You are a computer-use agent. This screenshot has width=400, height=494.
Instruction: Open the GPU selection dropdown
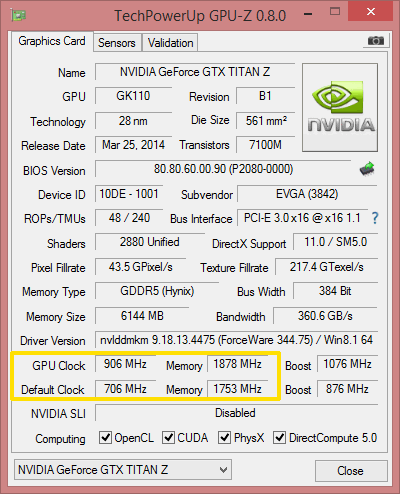click(x=123, y=470)
